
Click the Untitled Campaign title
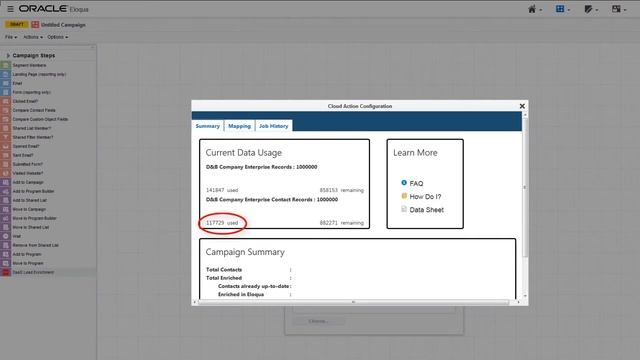tap(63, 24)
